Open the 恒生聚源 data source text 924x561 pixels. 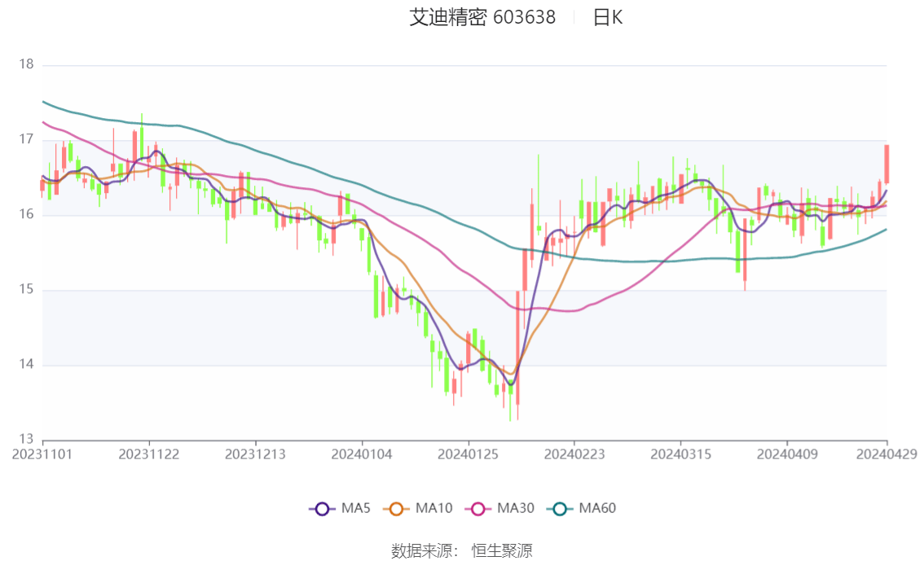point(502,551)
